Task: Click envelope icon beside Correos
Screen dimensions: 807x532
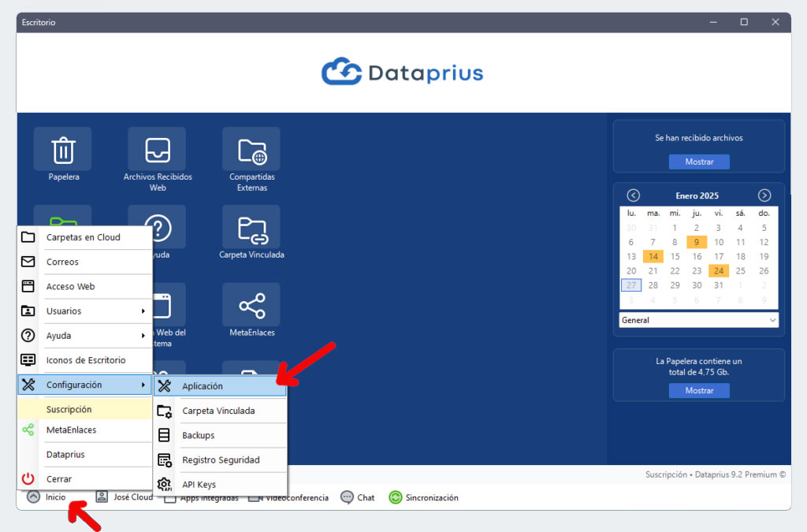Action: coord(28,262)
